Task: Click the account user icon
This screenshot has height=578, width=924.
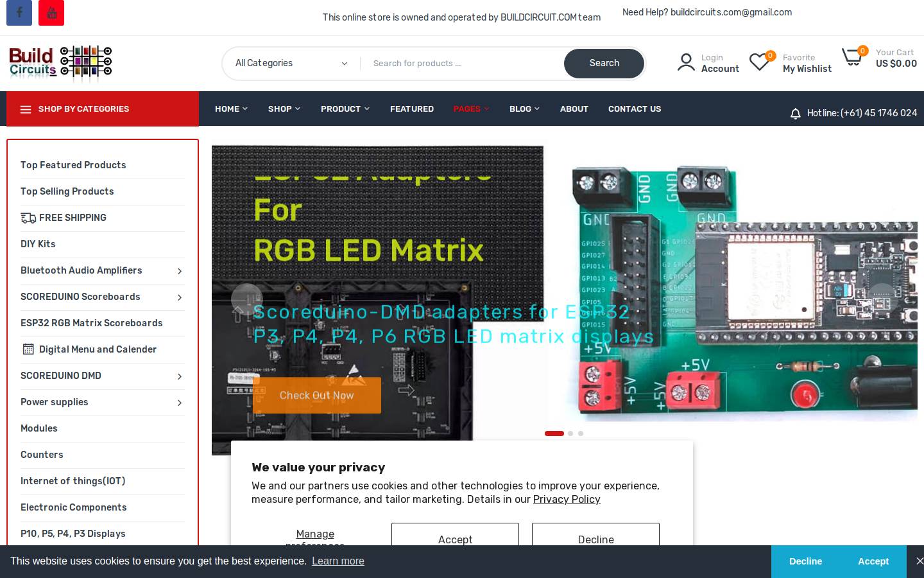Action: (686, 62)
